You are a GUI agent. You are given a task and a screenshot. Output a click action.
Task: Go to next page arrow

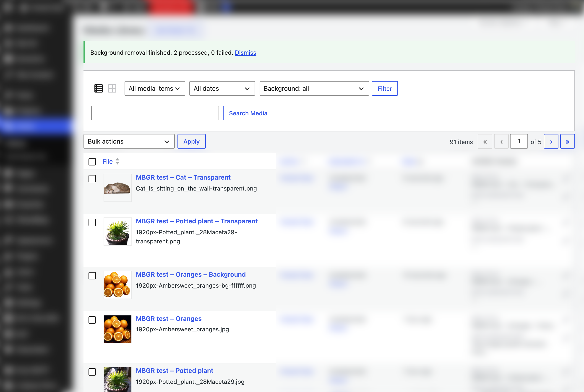coord(551,142)
